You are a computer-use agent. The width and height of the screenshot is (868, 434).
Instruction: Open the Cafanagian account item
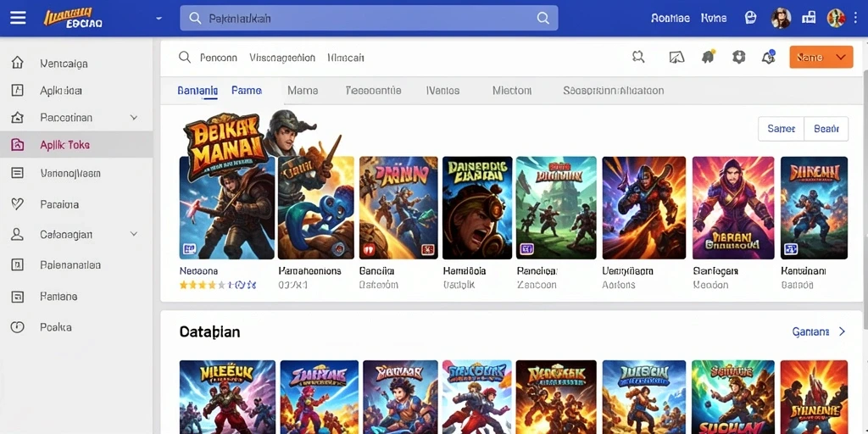point(66,234)
